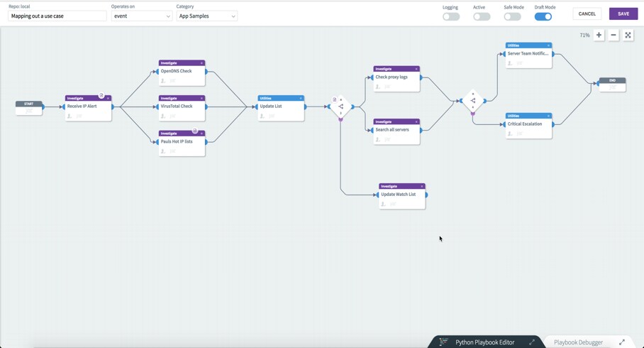Select the second decision diamond icon
The image size is (644, 348).
(x=473, y=100)
